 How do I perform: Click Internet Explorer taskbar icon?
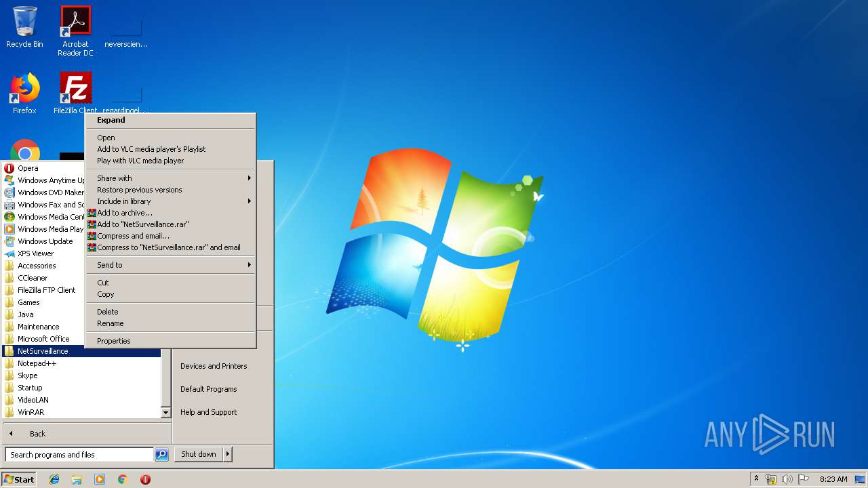pyautogui.click(x=54, y=479)
